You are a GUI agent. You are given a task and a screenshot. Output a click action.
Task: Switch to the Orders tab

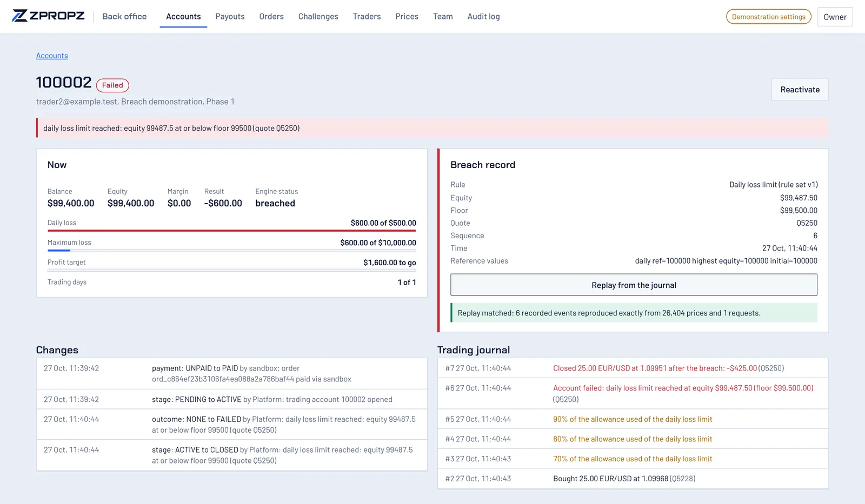(x=271, y=17)
